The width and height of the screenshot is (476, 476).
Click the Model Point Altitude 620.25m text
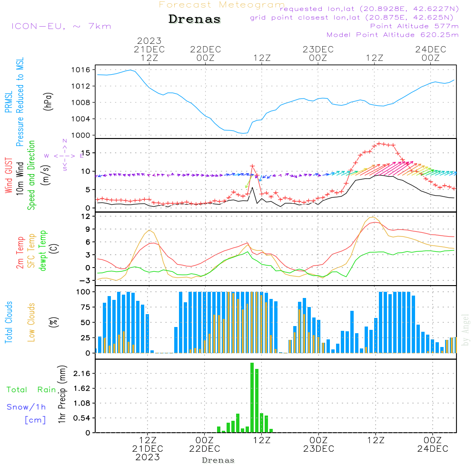pos(392,35)
